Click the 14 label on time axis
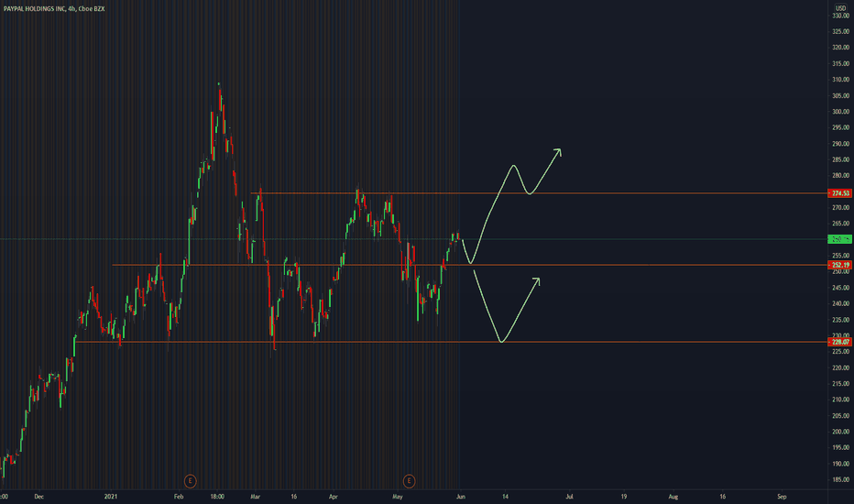The height and width of the screenshot is (504, 854). tap(505, 497)
